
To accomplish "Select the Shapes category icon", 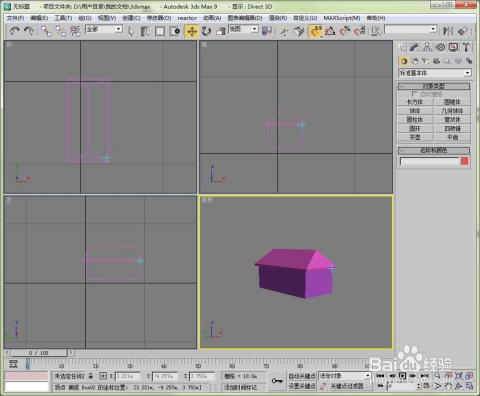I will (415, 61).
